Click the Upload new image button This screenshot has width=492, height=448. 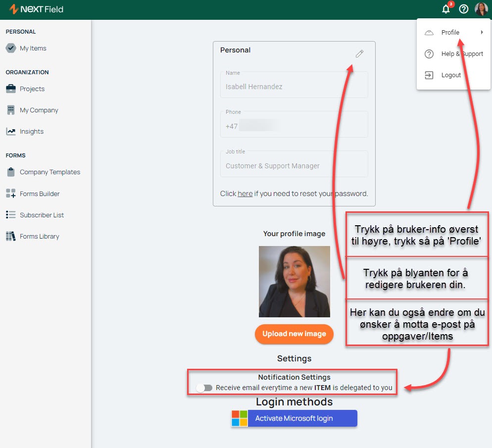click(294, 334)
